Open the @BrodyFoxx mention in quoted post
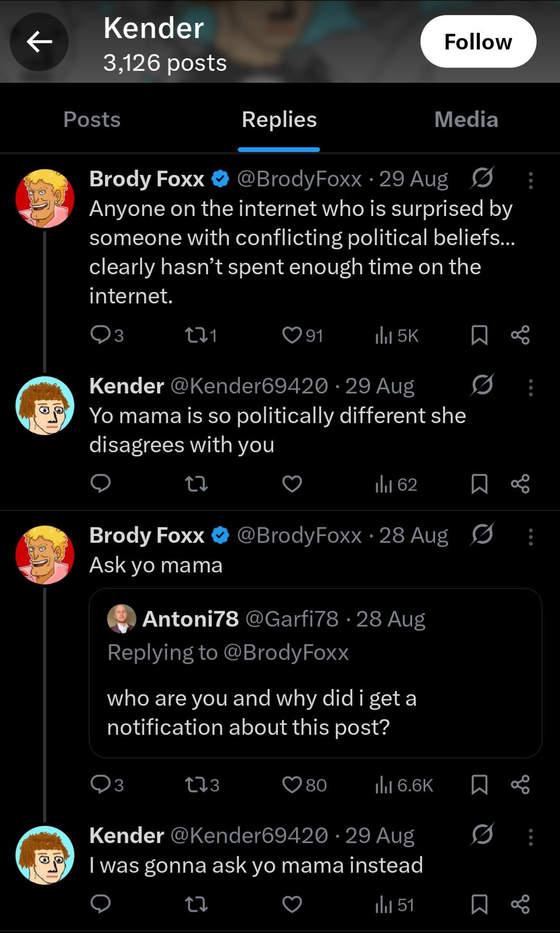This screenshot has width=560, height=933. pyautogui.click(x=286, y=653)
